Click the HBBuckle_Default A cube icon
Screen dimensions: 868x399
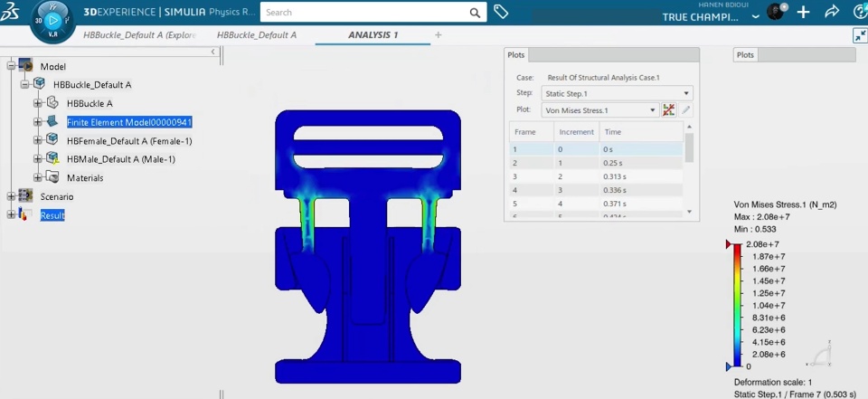pyautogui.click(x=39, y=84)
